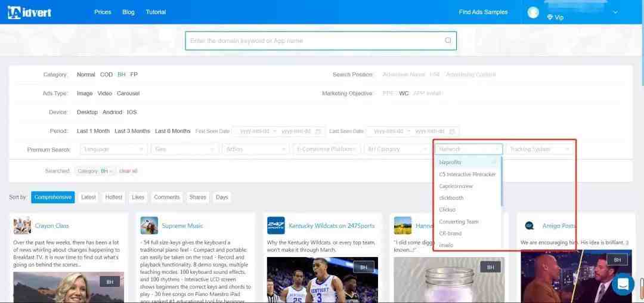
Task: Filter ads type by Carousel
Action: point(128,93)
